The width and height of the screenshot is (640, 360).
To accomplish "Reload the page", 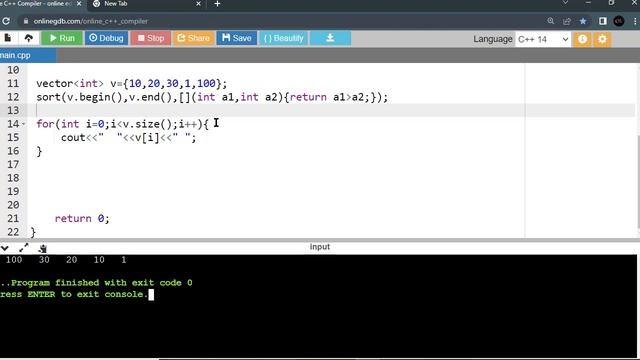I will (6, 21).
